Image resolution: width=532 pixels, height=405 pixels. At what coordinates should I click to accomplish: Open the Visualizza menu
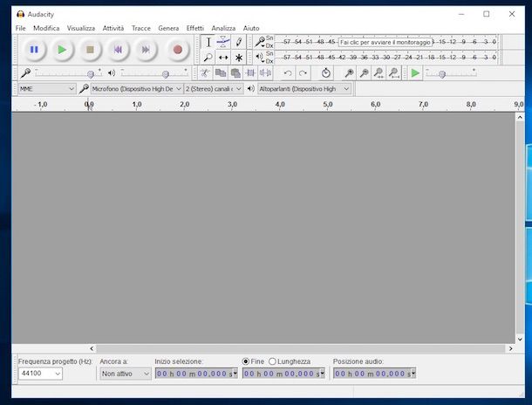(81, 28)
